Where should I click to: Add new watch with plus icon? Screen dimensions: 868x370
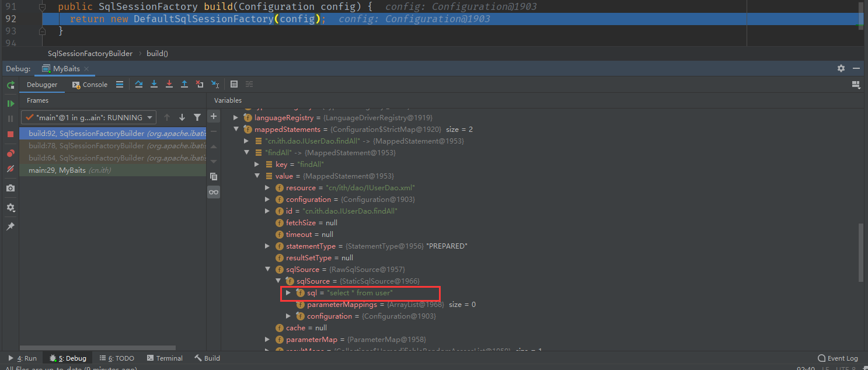tap(214, 117)
